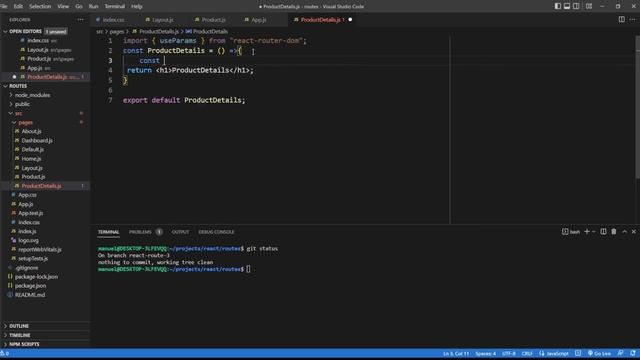Open Terminal menu
The width and height of the screenshot is (640, 360).
[x=115, y=6]
